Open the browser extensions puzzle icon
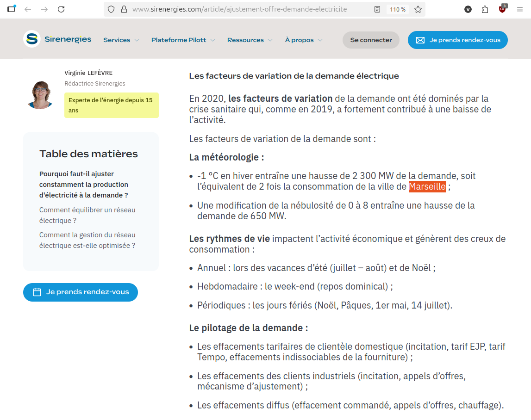 point(485,9)
